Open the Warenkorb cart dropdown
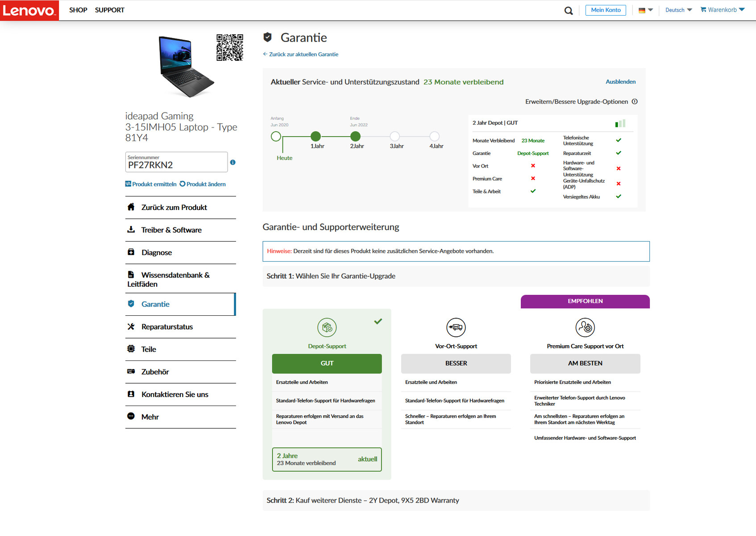 click(723, 10)
